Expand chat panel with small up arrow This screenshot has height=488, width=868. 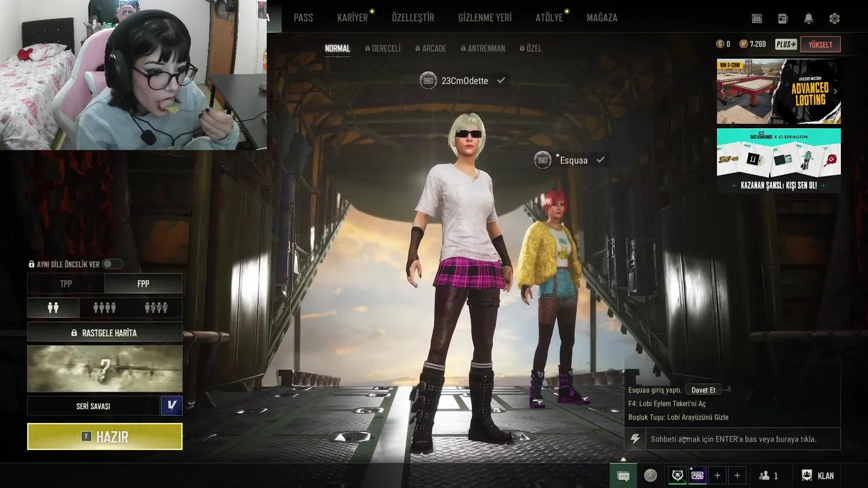pyautogui.click(x=623, y=459)
